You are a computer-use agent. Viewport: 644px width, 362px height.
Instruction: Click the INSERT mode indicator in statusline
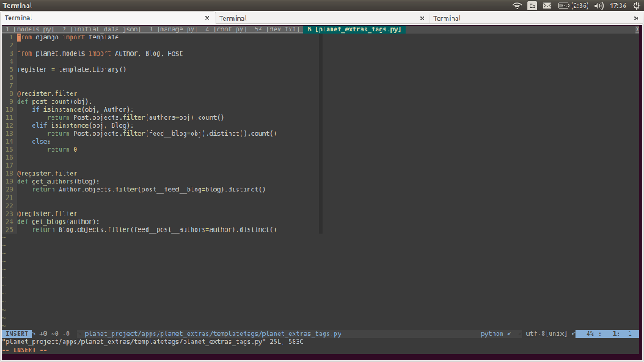pos(17,334)
